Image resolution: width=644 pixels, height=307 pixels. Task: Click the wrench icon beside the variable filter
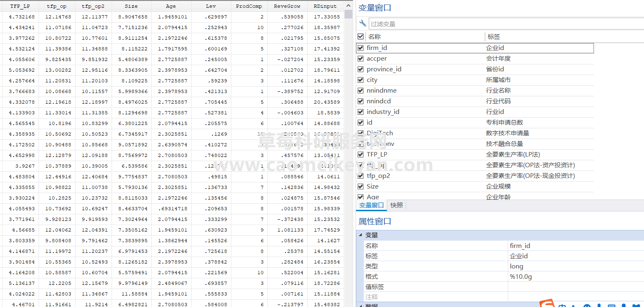point(363,23)
